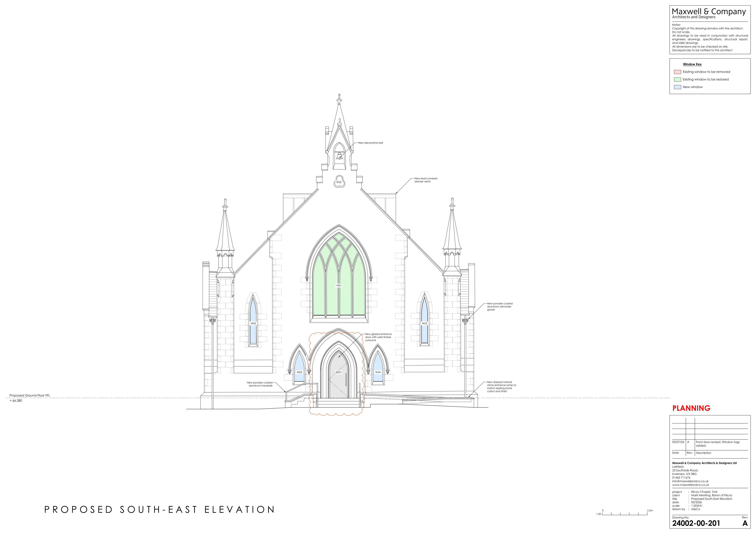This screenshot has width=756, height=534.
Task: Click the green 'Existing window to be restored' swatch
Action: click(677, 79)
